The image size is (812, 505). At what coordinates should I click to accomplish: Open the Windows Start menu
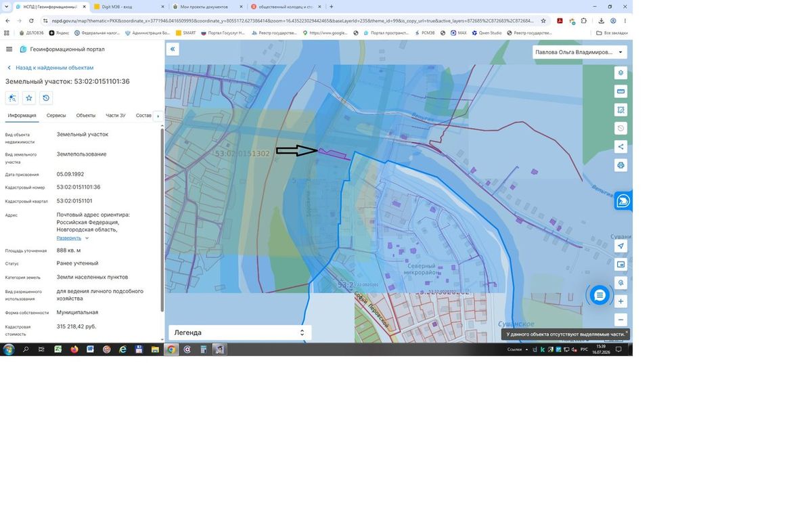9,349
